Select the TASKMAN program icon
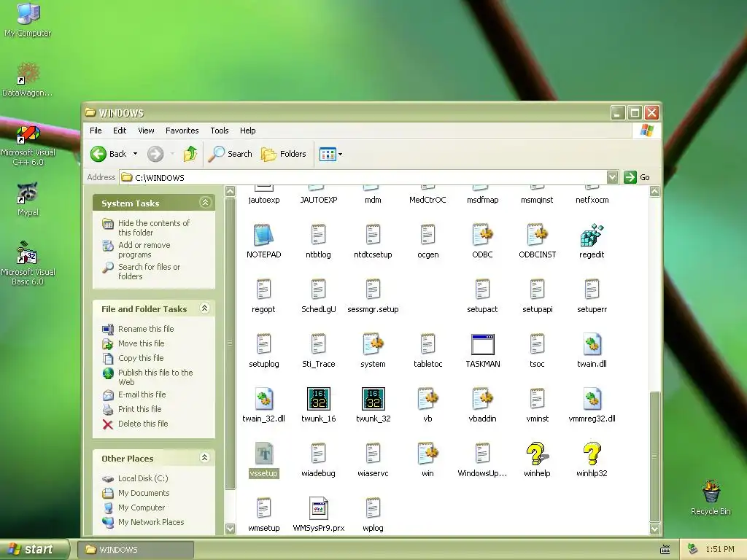The width and height of the screenshot is (747, 560). click(483, 345)
